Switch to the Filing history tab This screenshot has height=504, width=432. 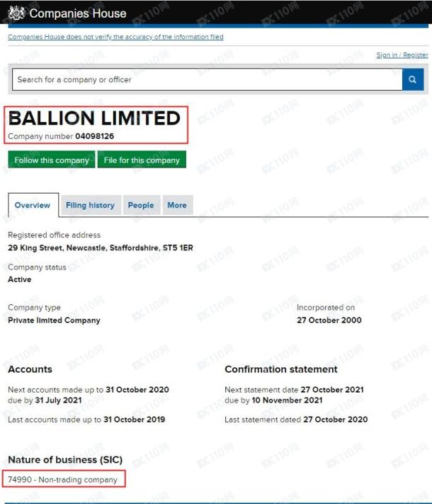click(x=90, y=205)
